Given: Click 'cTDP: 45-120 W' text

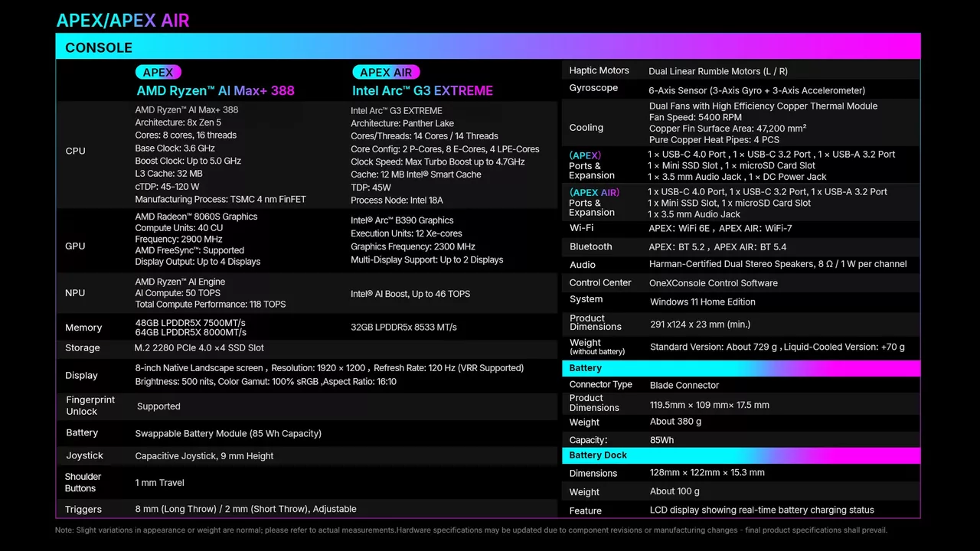Looking at the screenshot, I should pos(167,187).
